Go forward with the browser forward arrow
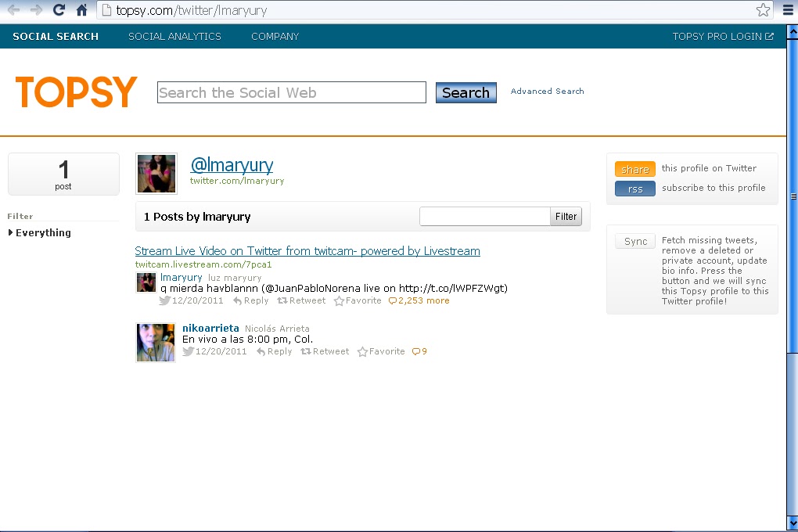Viewport: 798px width, 532px height. click(x=36, y=10)
